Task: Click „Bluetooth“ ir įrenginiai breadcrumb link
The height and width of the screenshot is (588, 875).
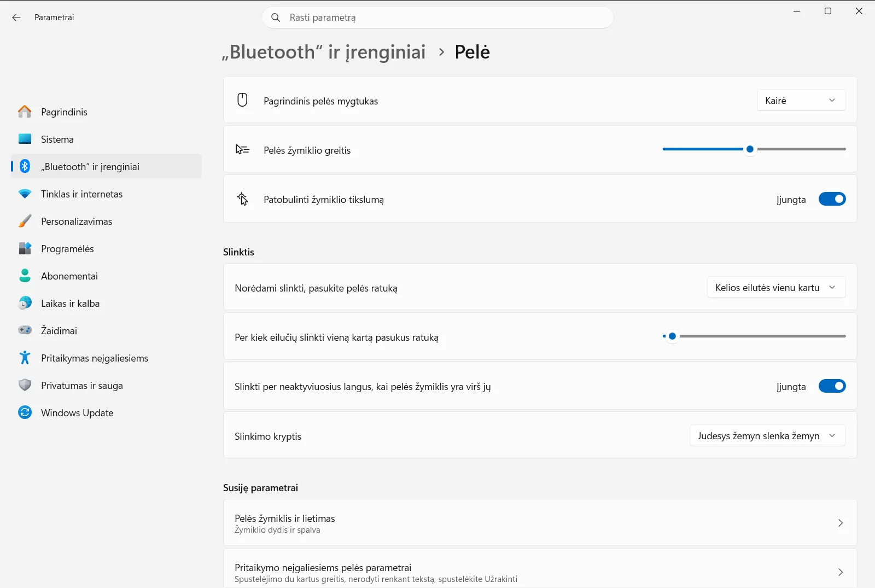Action: tap(324, 52)
